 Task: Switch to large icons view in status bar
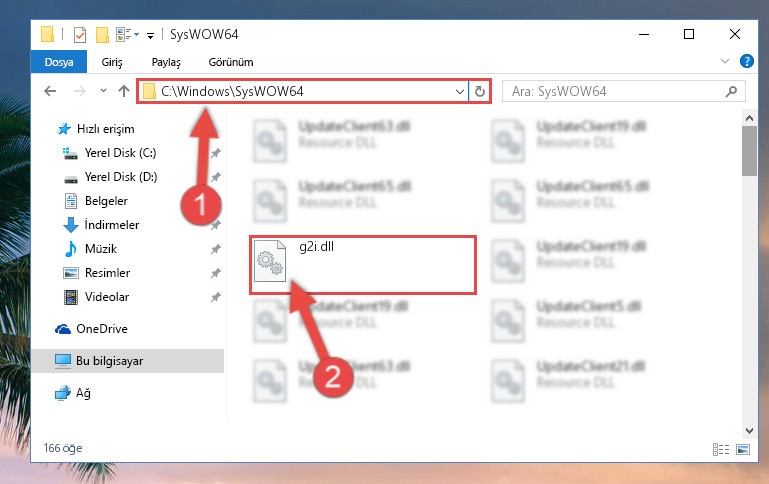click(743, 449)
